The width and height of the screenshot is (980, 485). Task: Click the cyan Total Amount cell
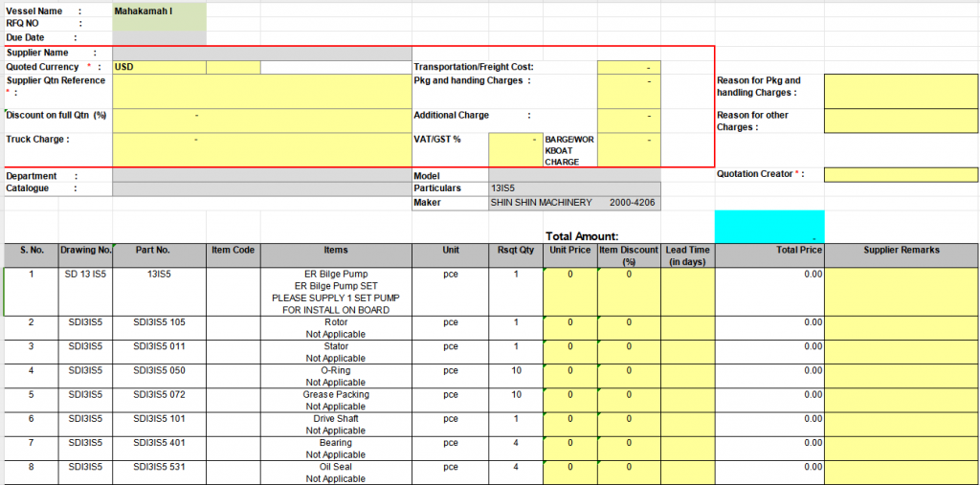768,226
